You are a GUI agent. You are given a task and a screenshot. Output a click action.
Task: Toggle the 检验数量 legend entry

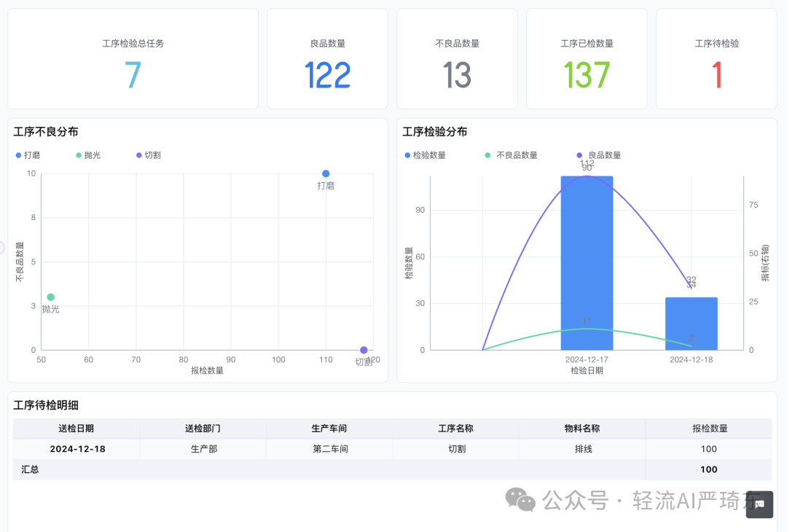pos(425,155)
